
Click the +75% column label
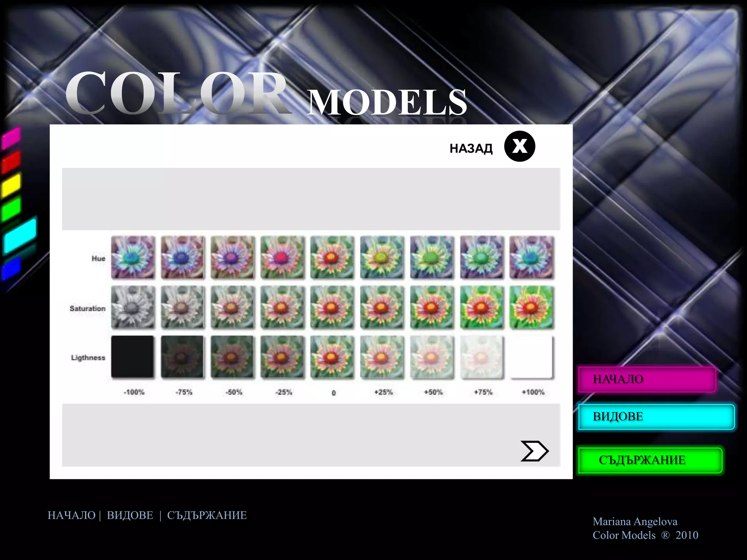(x=483, y=392)
